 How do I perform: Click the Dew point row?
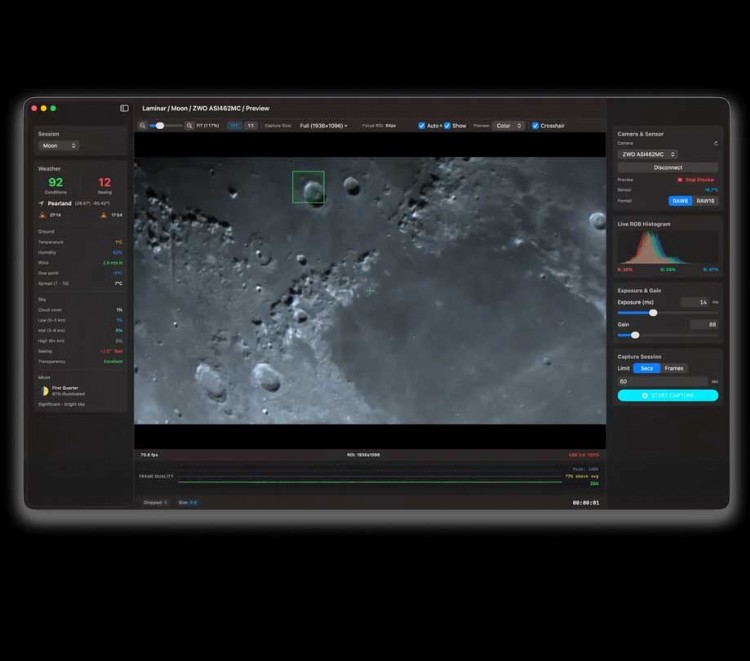80,273
